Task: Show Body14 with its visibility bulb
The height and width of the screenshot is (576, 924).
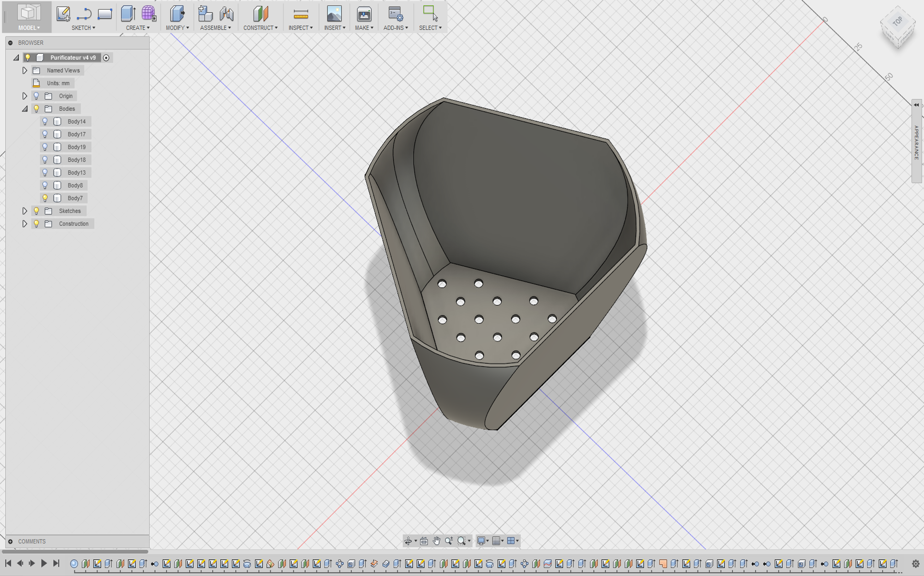Action: pyautogui.click(x=45, y=121)
